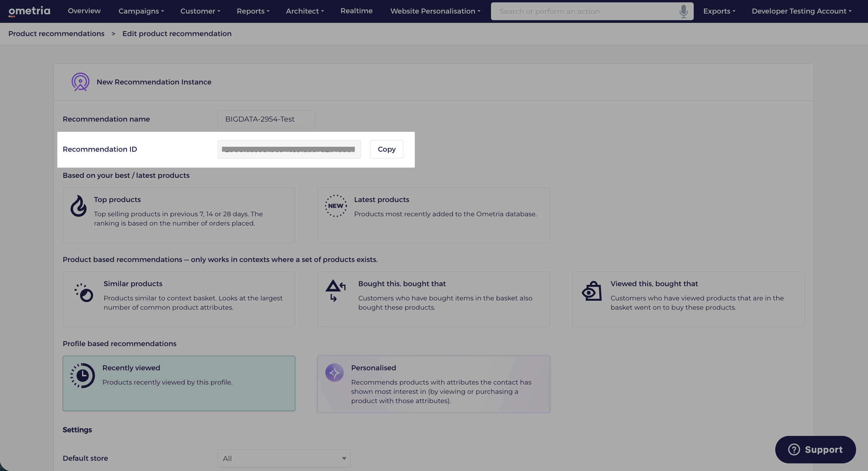Screen dimensions: 868x471
Task: Select the Viewed this, bought that card
Action: click(688, 299)
